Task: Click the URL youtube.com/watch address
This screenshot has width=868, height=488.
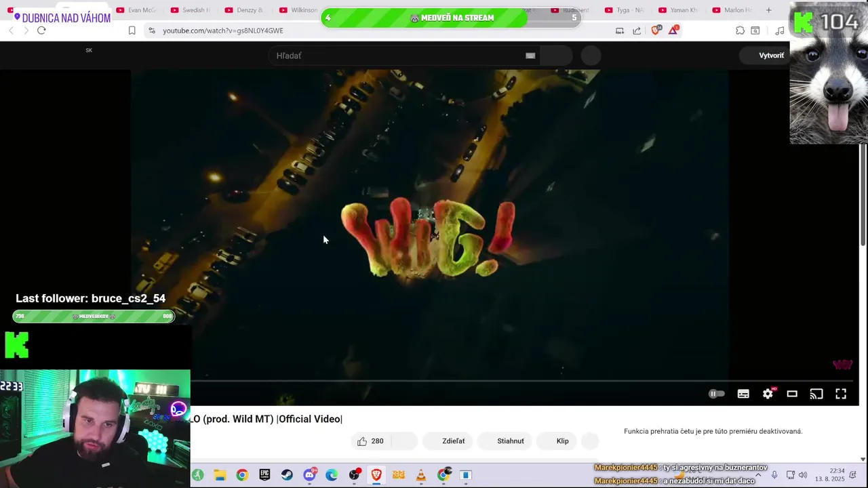Action: (x=223, y=30)
